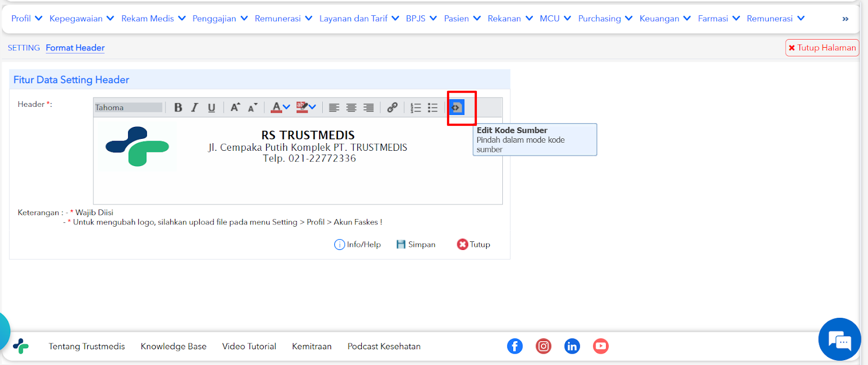Open the Penggajian menu
868x365 pixels.
pyautogui.click(x=220, y=18)
